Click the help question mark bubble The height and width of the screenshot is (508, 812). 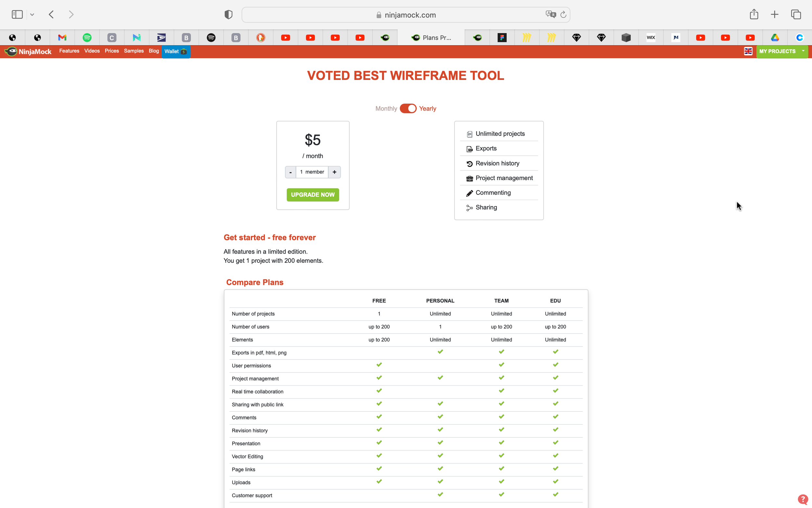coord(803,499)
